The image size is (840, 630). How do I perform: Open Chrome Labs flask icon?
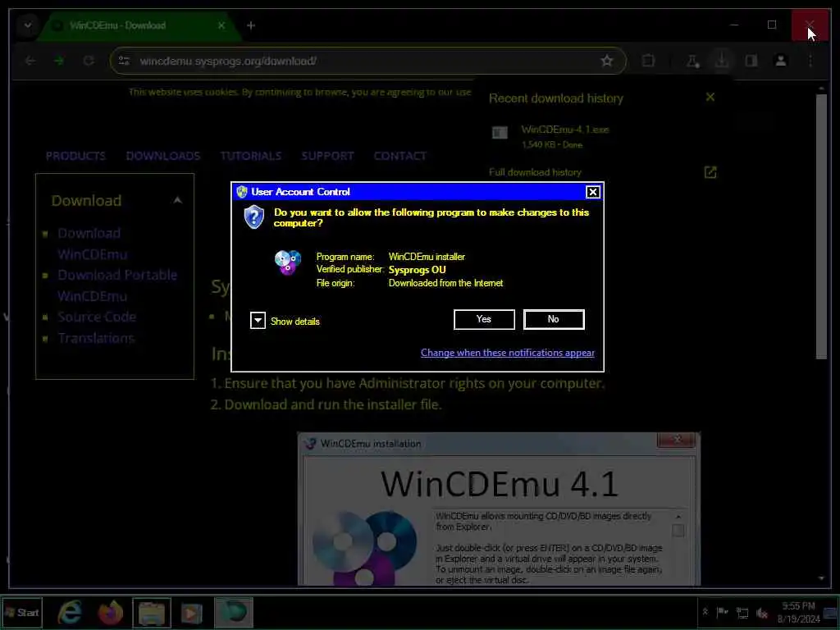(692, 61)
